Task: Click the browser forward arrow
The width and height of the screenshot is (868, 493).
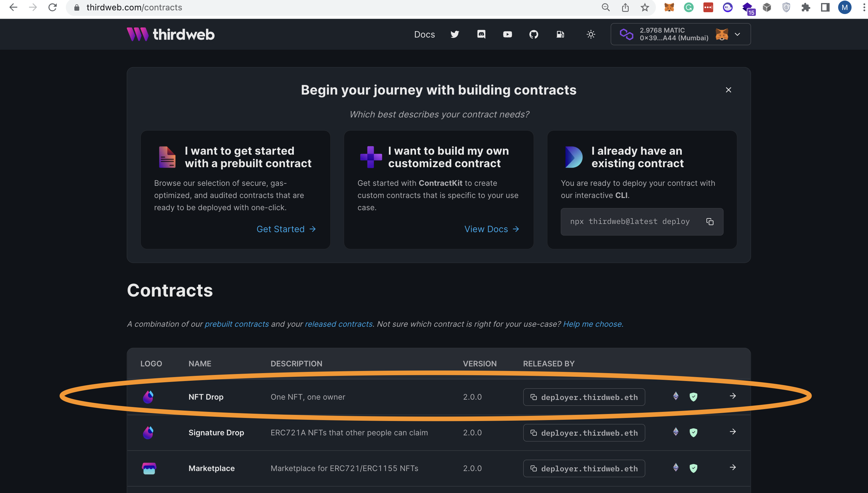Action: (33, 7)
